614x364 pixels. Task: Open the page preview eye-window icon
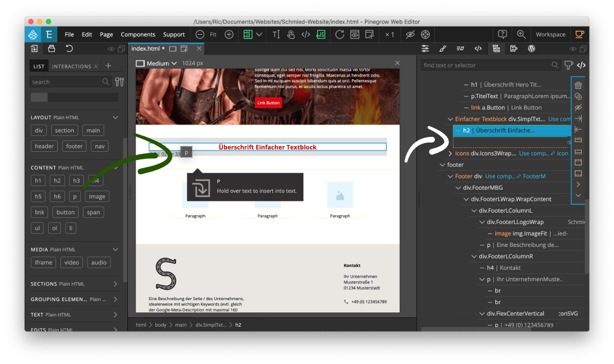(x=355, y=34)
